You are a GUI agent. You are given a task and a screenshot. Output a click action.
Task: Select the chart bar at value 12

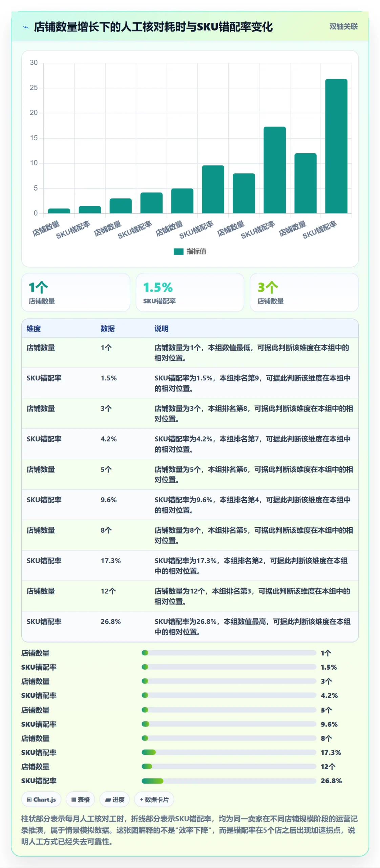click(x=305, y=183)
